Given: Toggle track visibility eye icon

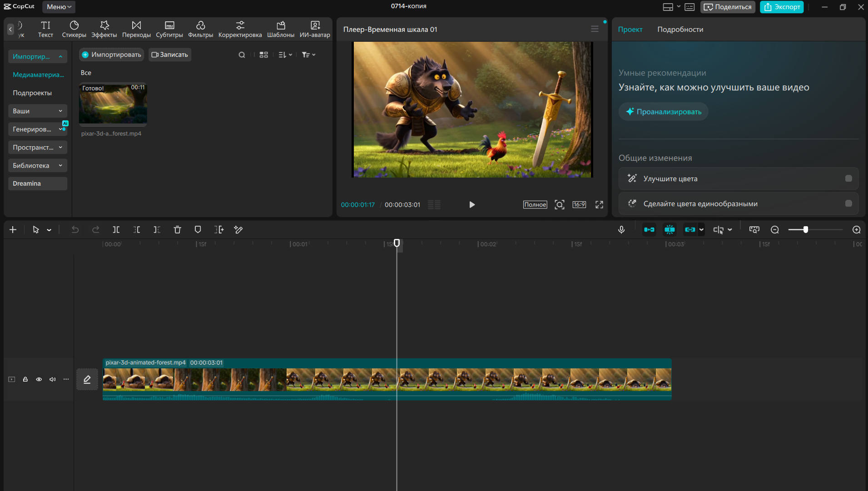Looking at the screenshot, I should coord(39,379).
